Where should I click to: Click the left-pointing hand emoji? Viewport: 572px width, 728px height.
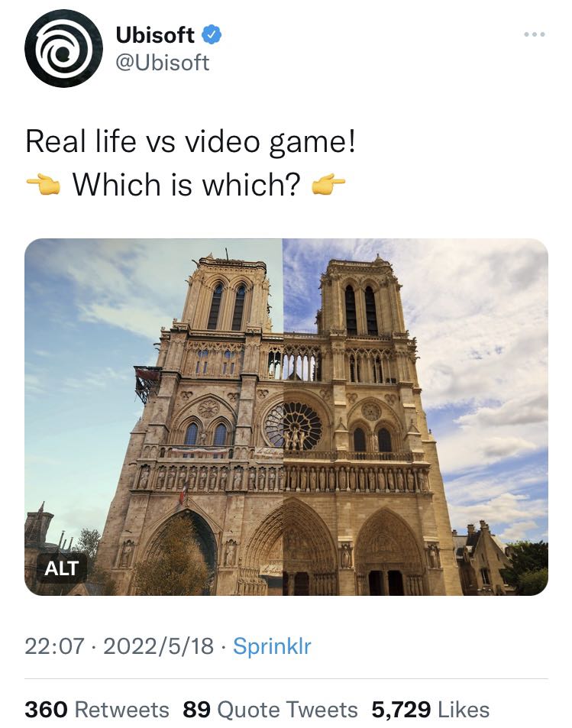43,184
